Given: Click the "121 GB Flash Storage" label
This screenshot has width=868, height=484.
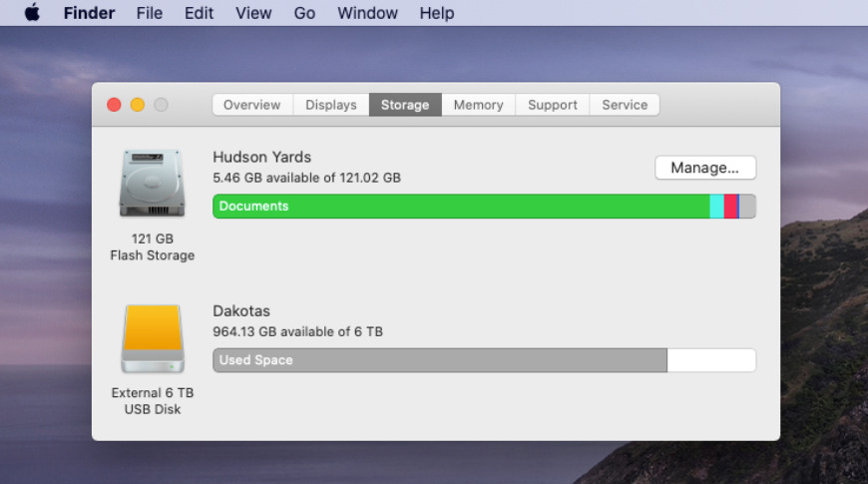Looking at the screenshot, I should click(x=153, y=246).
